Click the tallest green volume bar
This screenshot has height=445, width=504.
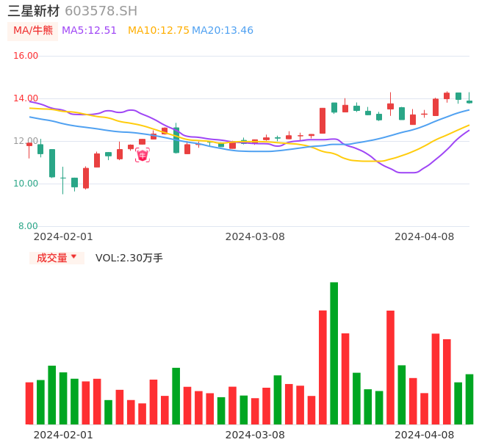[334, 353]
